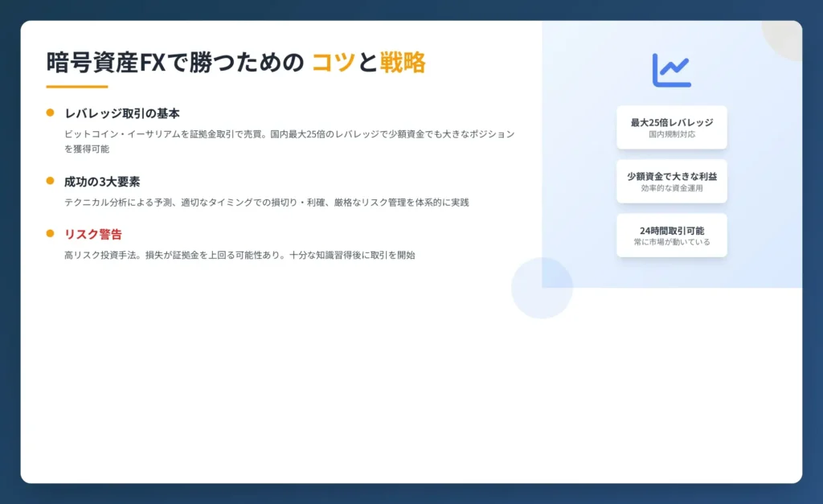
Task: Select the title text 暗号資産FXで勝つための
Action: pyautogui.click(x=175, y=62)
